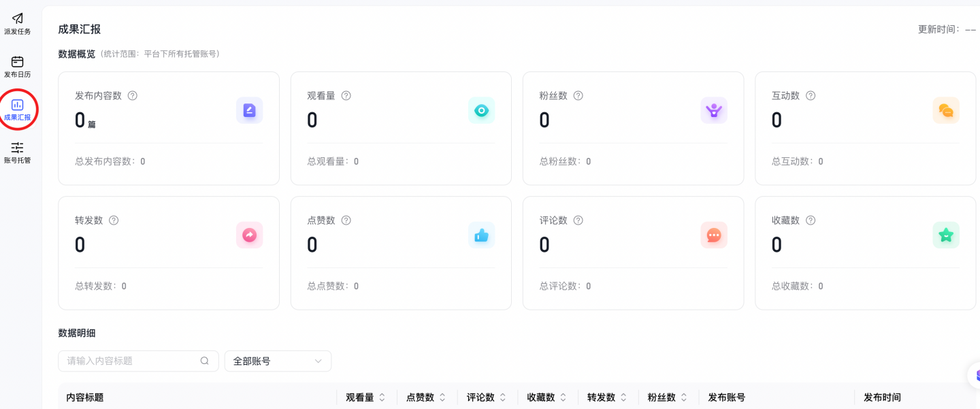Click the 点赞数 thumbs-up card icon

click(x=481, y=235)
